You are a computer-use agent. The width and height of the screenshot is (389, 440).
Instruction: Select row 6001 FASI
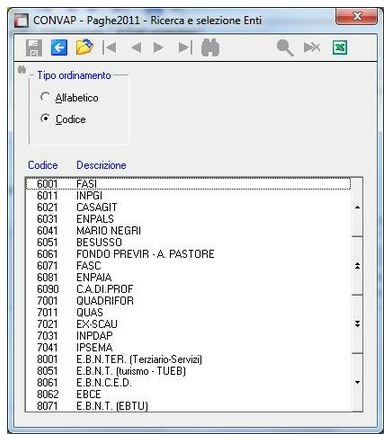(x=188, y=184)
